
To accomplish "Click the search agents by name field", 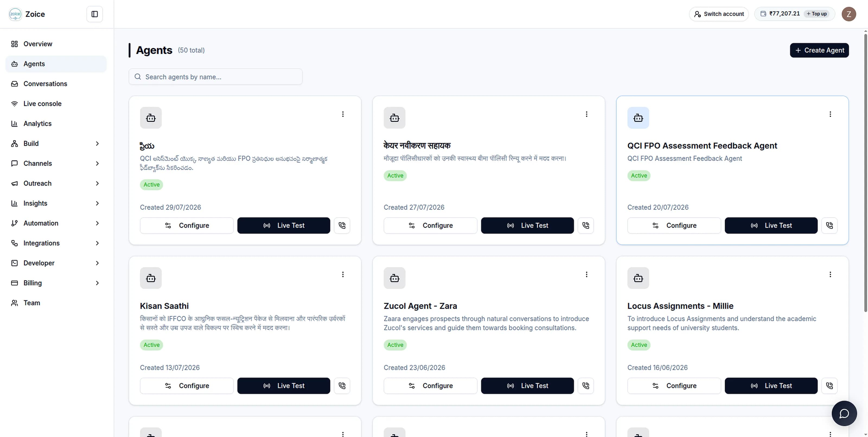I will point(215,77).
